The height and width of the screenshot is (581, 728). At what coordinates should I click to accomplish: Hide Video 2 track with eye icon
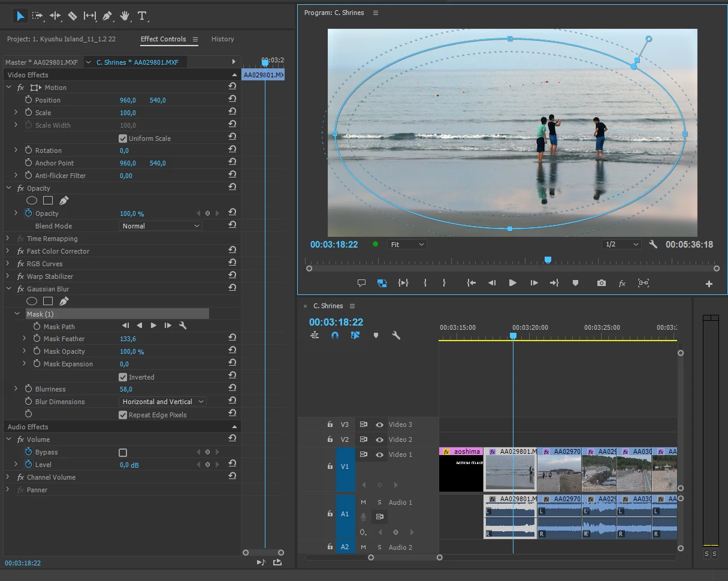[x=379, y=439]
